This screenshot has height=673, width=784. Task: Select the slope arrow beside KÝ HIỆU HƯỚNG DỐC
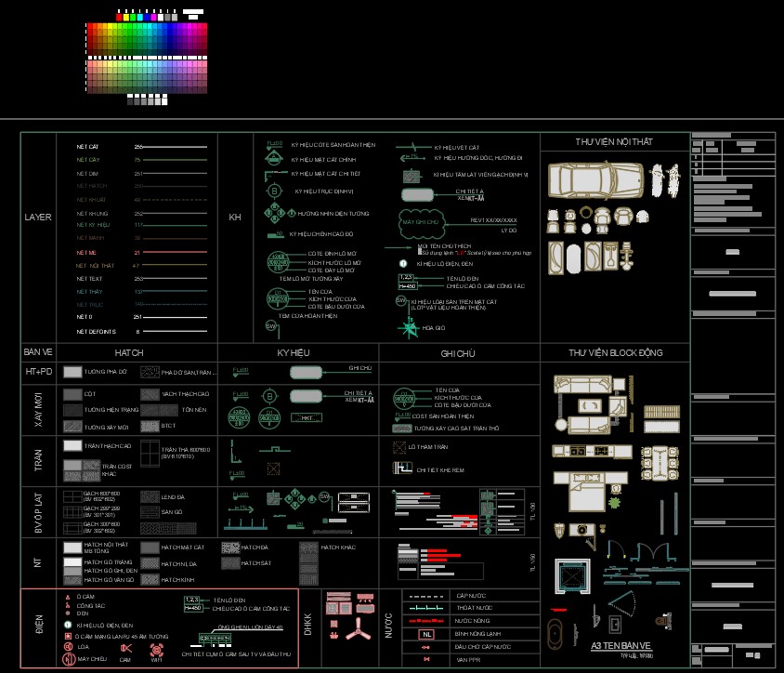click(412, 158)
